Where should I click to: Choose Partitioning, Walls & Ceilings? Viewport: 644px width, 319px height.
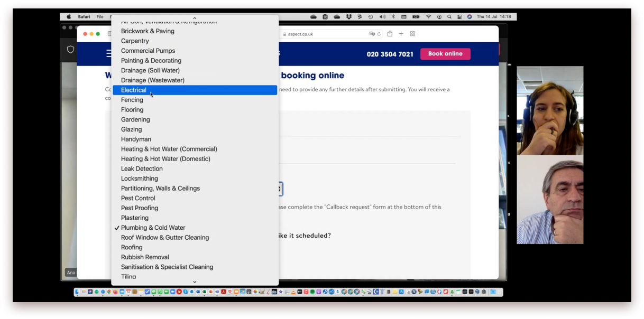coord(195,189)
